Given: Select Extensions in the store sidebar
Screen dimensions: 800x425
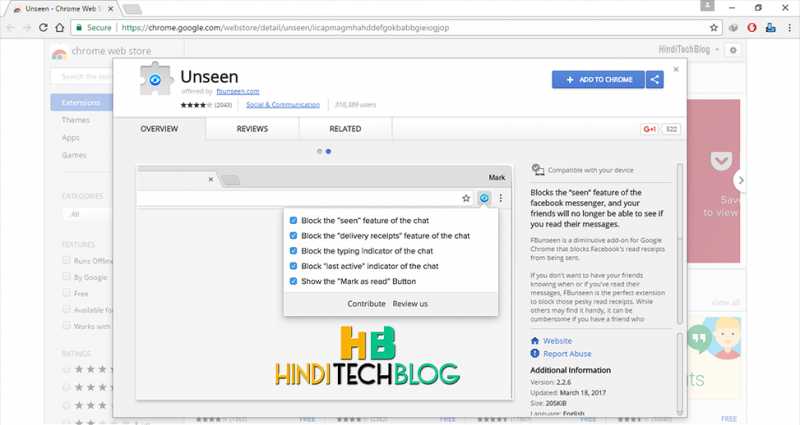Looking at the screenshot, I should tap(82, 103).
